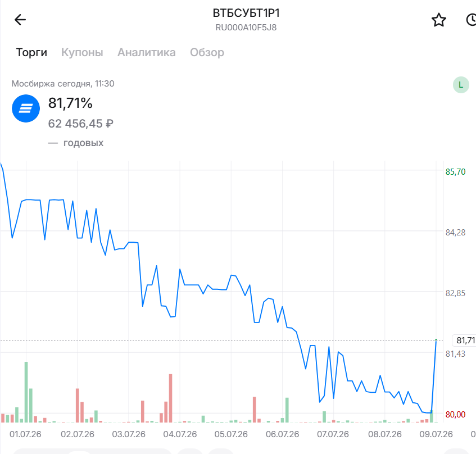476x454 pixels.
Task: Click the red 80,00 minimum price label
Action: coord(455,415)
